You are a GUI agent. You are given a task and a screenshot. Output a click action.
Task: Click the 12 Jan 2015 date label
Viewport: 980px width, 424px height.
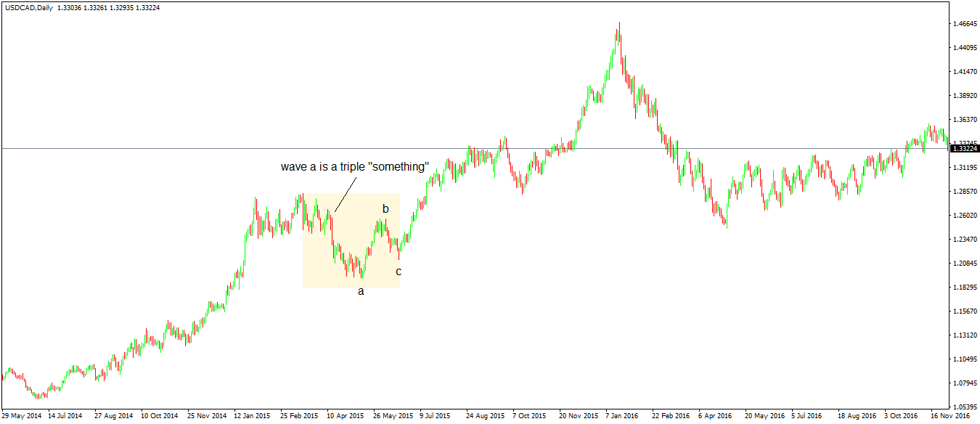pos(253,417)
